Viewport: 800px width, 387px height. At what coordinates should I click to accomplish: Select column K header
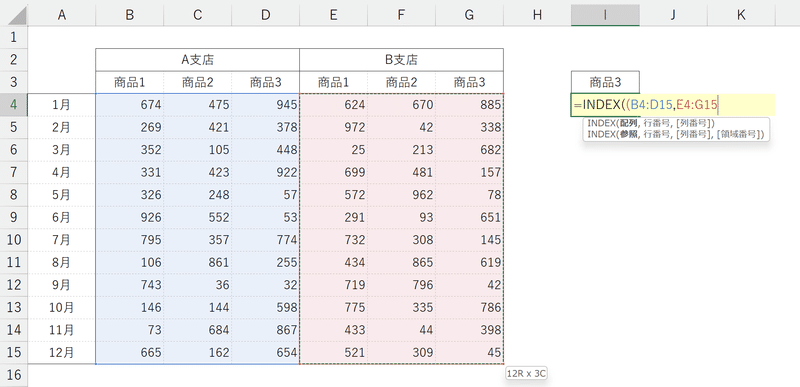741,15
